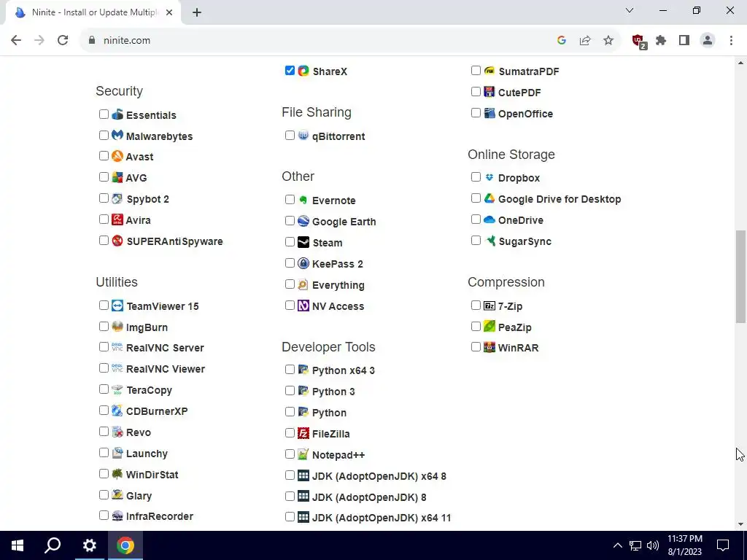Click the Dropbox icon

489,177
